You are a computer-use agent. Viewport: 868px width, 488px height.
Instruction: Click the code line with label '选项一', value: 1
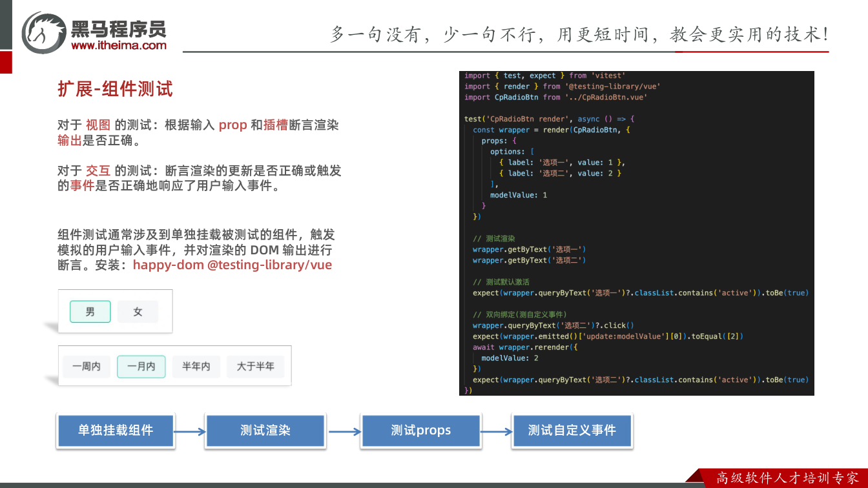pyautogui.click(x=562, y=163)
